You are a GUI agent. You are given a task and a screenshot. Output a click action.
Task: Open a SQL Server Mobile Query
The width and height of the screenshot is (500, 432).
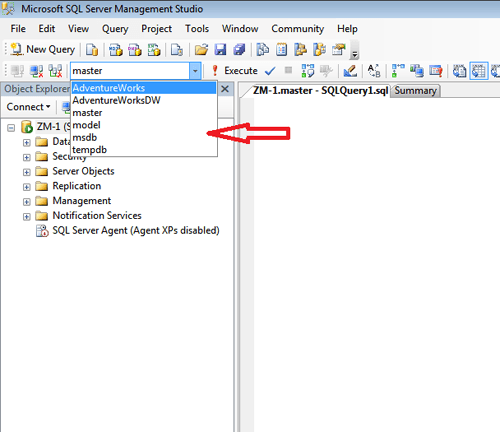coord(177,50)
